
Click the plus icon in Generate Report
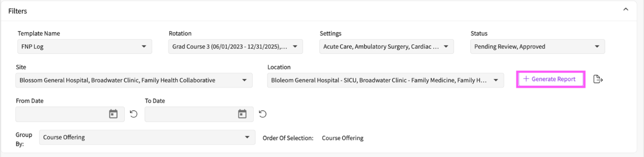click(x=526, y=79)
